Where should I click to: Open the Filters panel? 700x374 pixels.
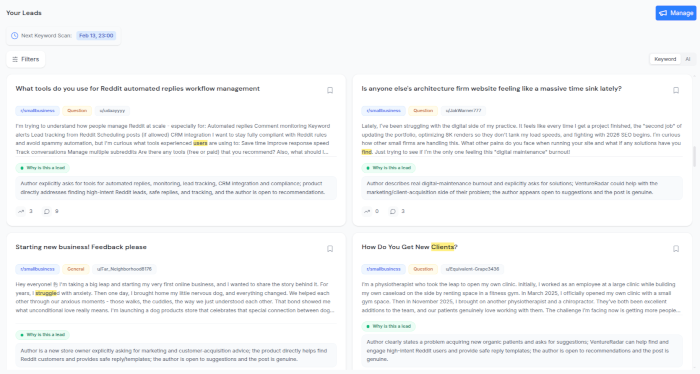[26, 59]
